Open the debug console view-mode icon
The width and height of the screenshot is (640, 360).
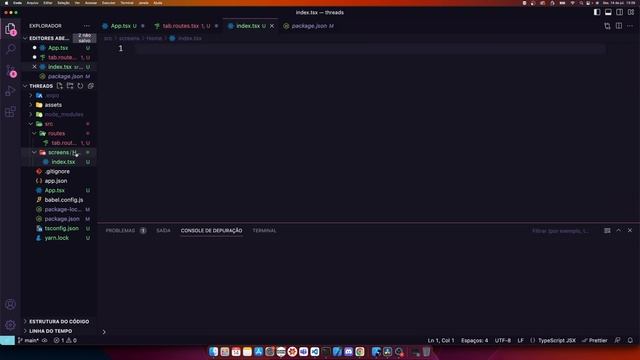click(x=607, y=231)
